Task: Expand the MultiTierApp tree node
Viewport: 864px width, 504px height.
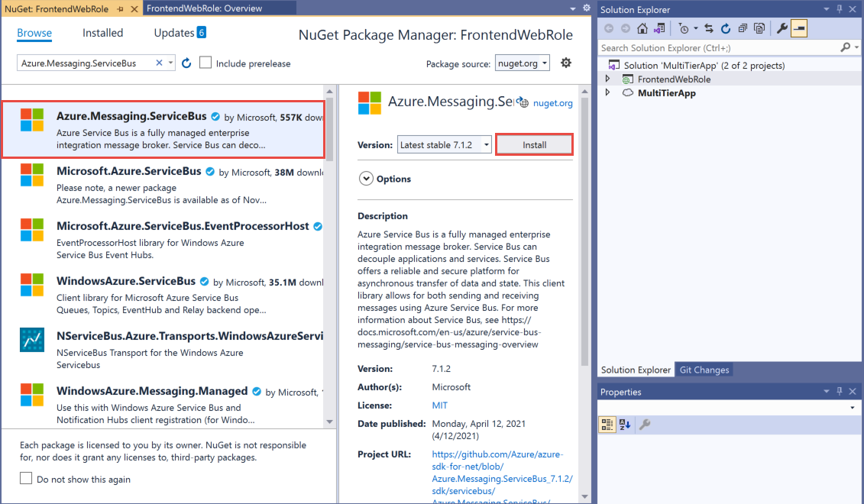Action: 608,92
